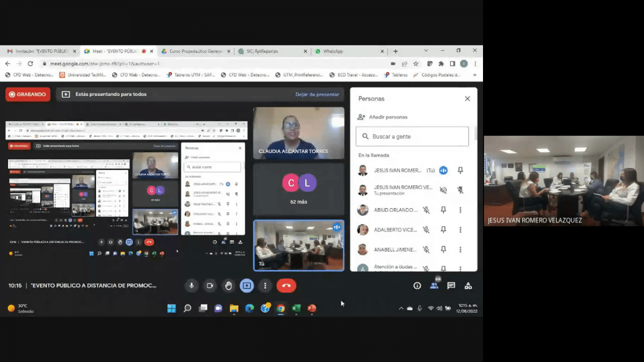Screen dimensions: 644x362
Task: Open more options in call controls
Action: 265,286
